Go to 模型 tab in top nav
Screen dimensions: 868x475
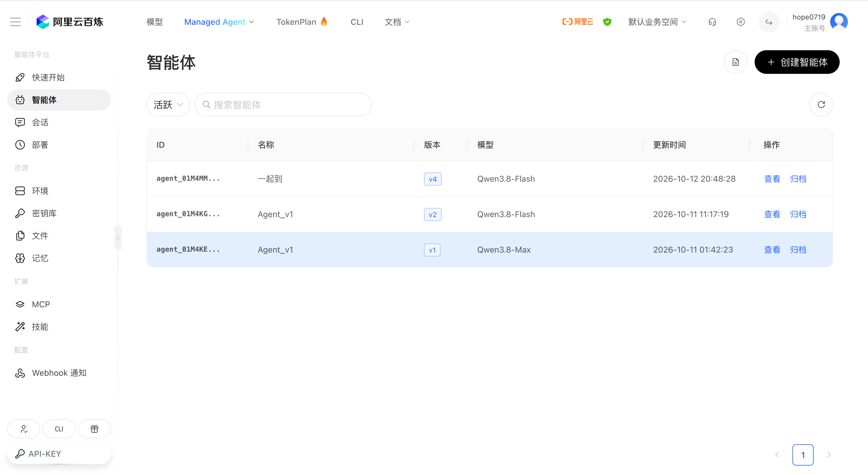pyautogui.click(x=155, y=22)
